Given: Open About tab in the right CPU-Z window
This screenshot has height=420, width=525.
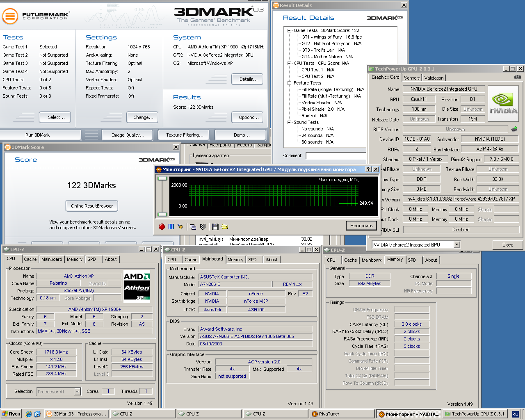Looking at the screenshot, I should [431, 260].
